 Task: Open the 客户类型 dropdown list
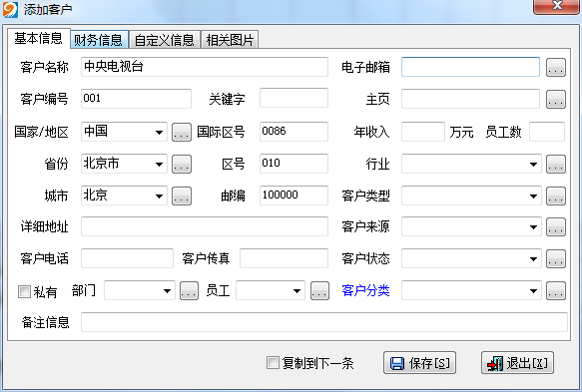533,196
